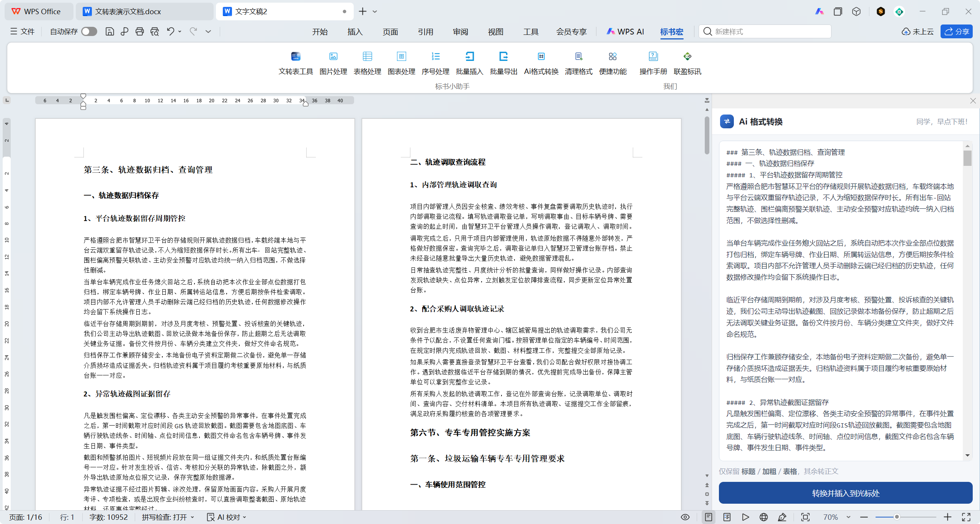Toggle eye protection mode in status bar
Screen dimensions: 980x524
(x=685, y=517)
